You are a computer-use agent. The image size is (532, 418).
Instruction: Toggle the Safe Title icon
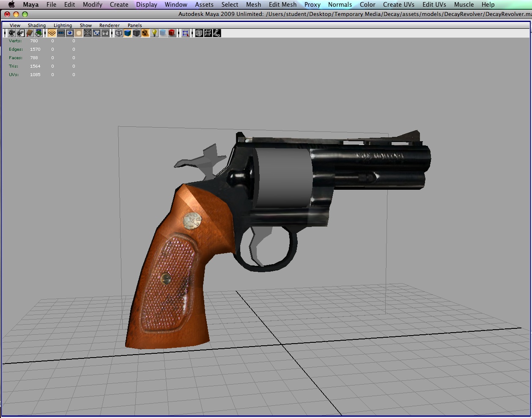pos(105,33)
